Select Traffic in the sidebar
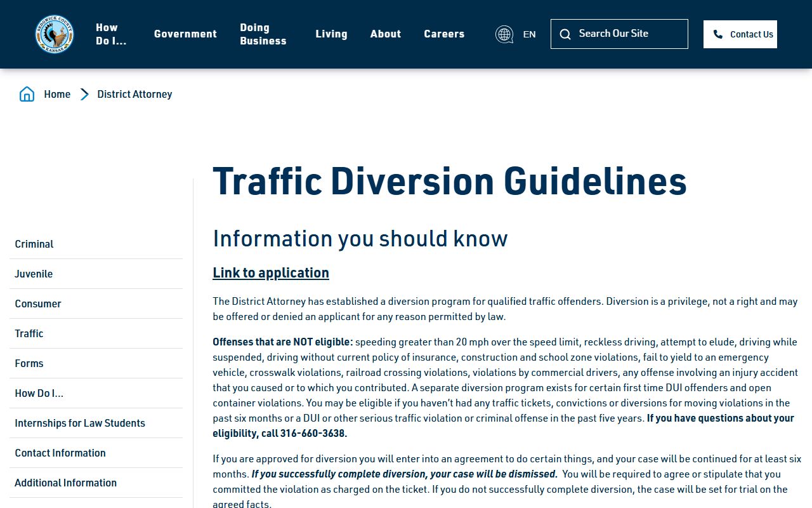812x508 pixels. (x=96, y=333)
